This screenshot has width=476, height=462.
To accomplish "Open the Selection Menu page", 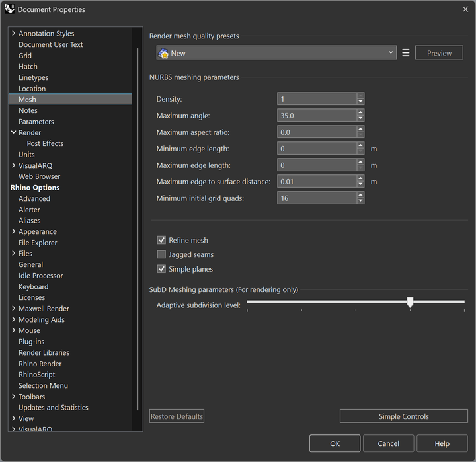I will pos(43,385).
